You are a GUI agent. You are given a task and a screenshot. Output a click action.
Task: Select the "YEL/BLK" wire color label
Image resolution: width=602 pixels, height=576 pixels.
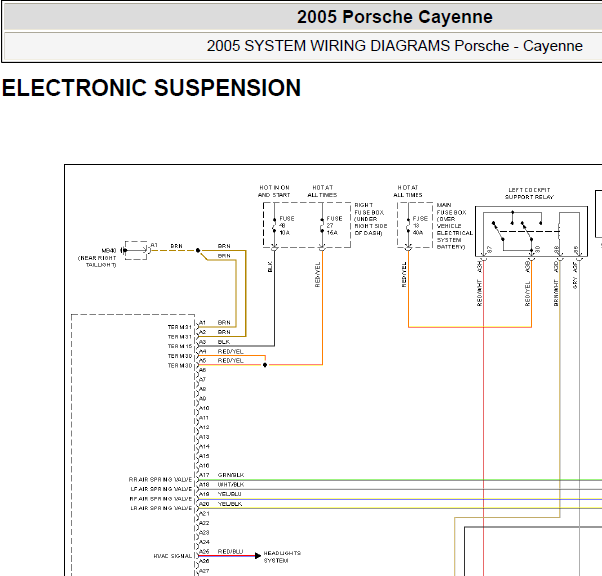click(230, 504)
